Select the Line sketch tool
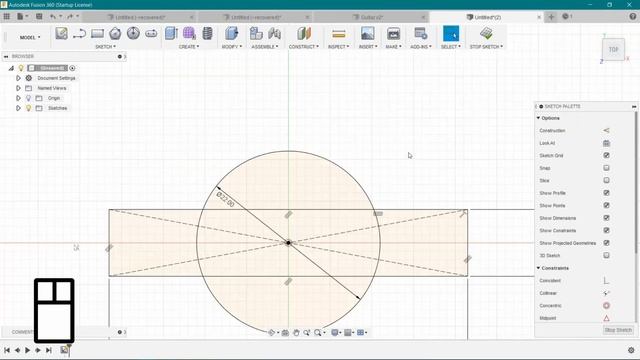640x360 pixels. click(x=79, y=33)
